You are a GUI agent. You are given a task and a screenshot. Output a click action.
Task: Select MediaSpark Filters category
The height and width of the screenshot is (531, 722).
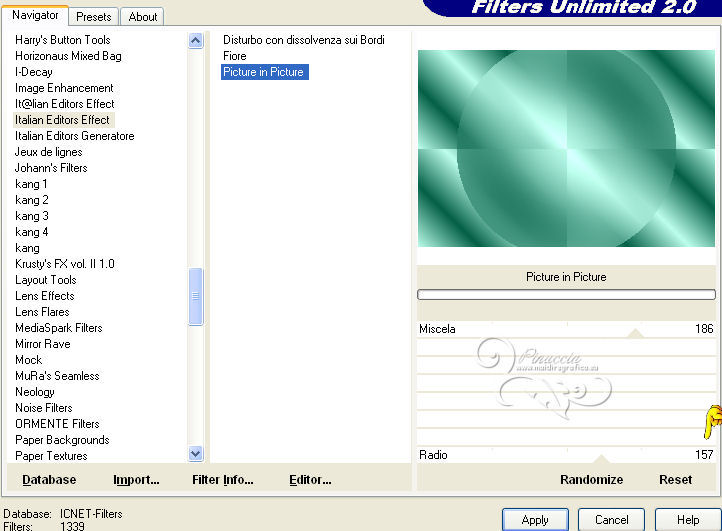(x=58, y=328)
